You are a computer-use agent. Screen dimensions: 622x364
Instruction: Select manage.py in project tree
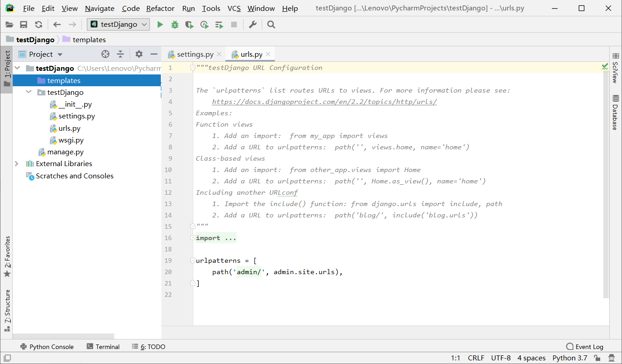point(61,152)
